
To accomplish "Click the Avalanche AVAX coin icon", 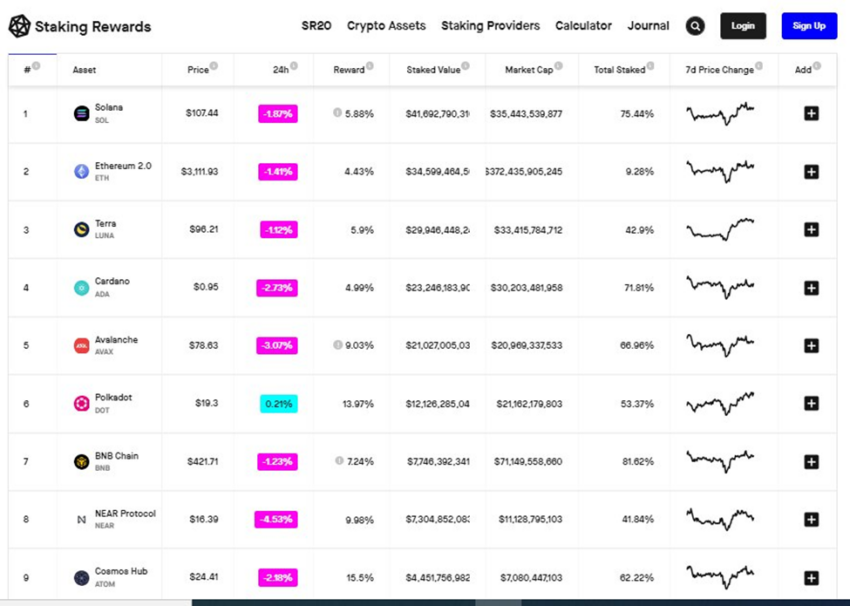I will (x=81, y=345).
